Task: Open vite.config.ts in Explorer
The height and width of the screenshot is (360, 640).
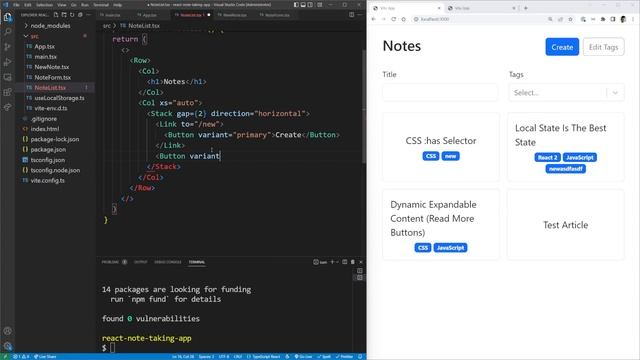Action: click(47, 180)
